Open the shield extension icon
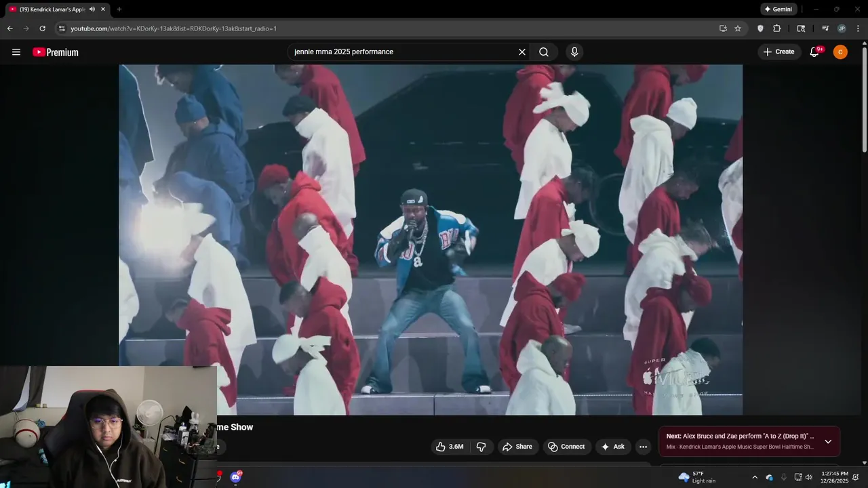Image resolution: width=868 pixels, height=488 pixels. [760, 28]
